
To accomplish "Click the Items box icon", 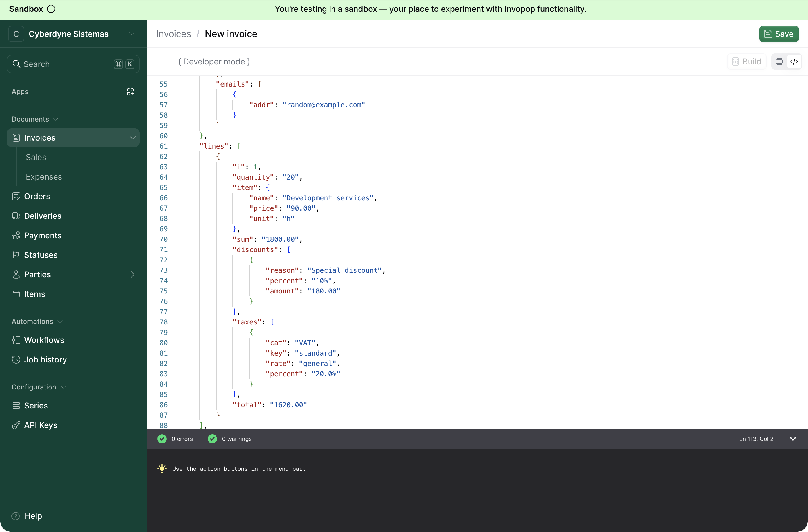I will 16,294.
